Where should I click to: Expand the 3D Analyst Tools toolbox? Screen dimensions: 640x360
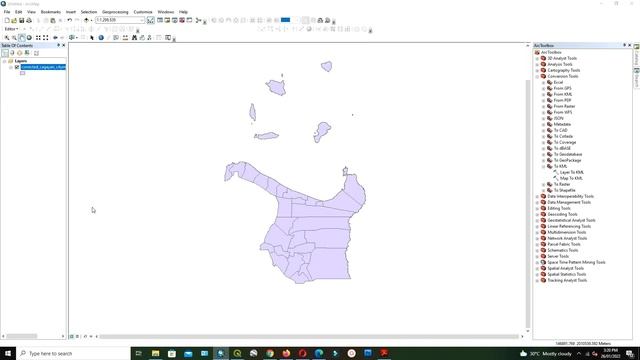click(x=537, y=58)
